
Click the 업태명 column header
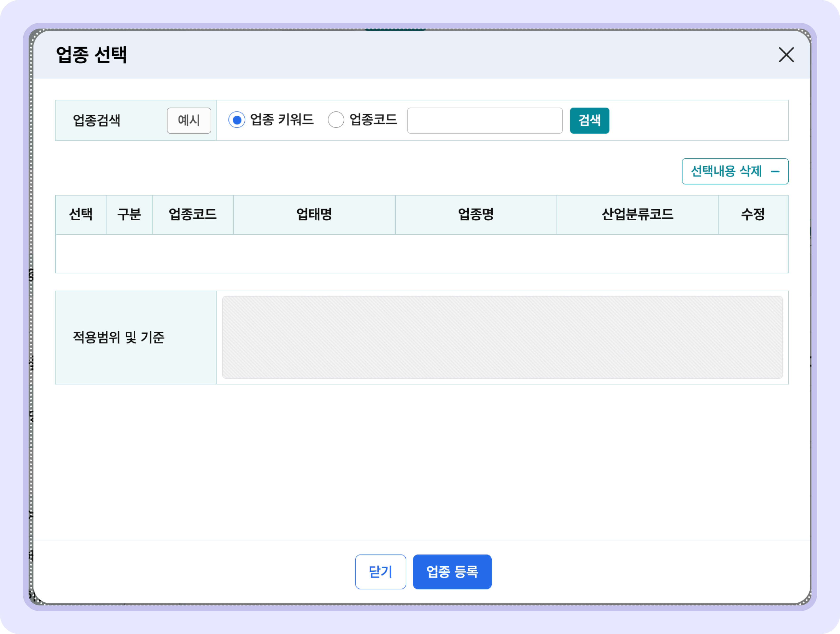[x=314, y=215]
